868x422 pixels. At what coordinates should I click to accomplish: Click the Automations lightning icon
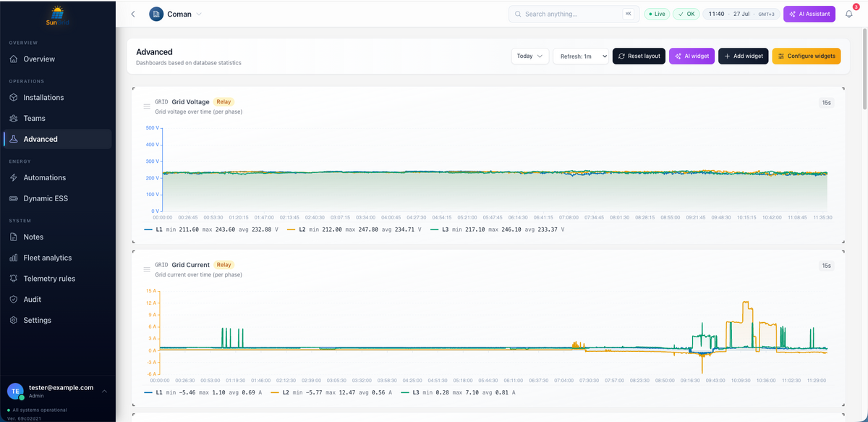[14, 177]
